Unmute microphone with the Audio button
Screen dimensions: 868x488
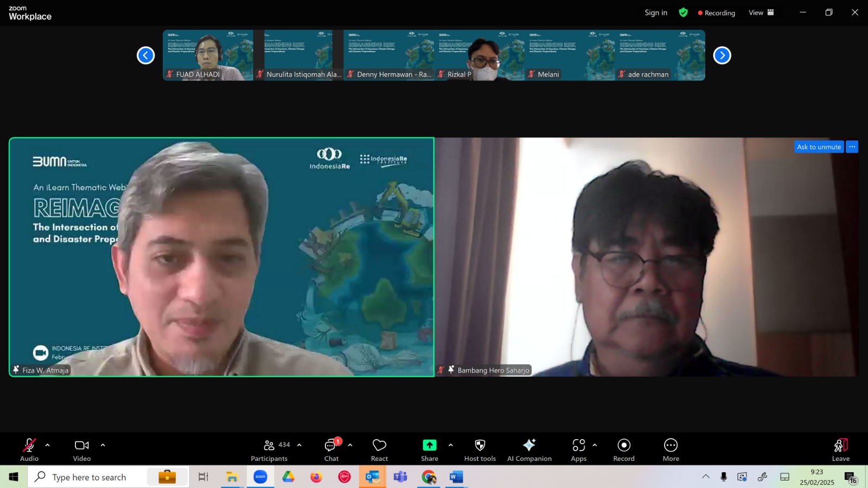[29, 450]
